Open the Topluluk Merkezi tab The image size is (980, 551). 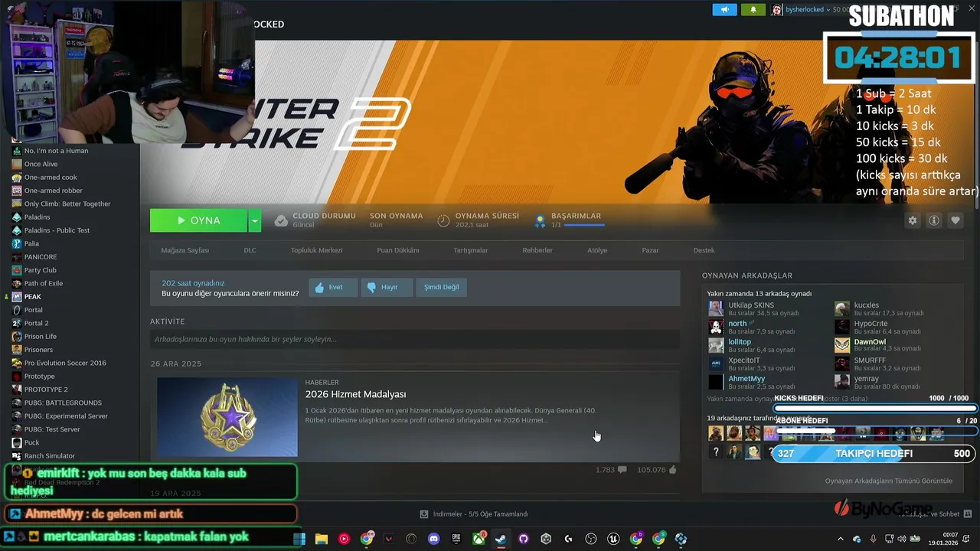316,250
